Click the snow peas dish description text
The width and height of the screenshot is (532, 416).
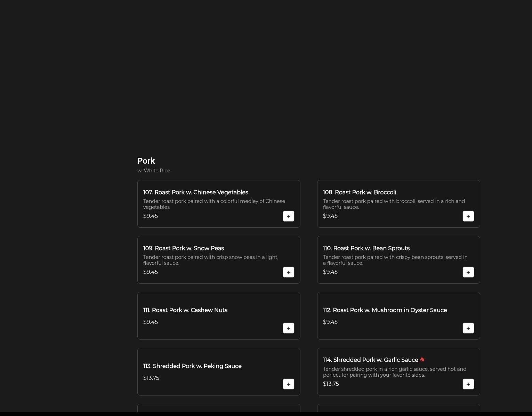tap(211, 260)
